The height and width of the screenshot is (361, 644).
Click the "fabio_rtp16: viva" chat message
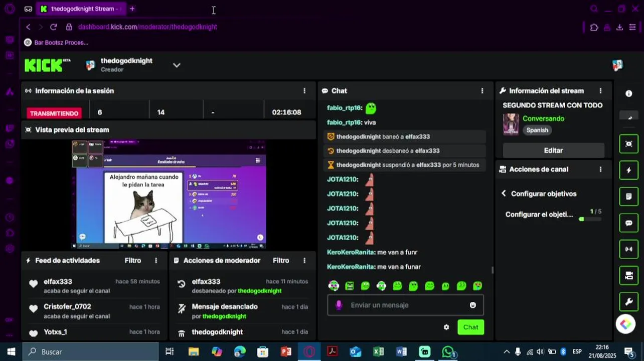351,122
